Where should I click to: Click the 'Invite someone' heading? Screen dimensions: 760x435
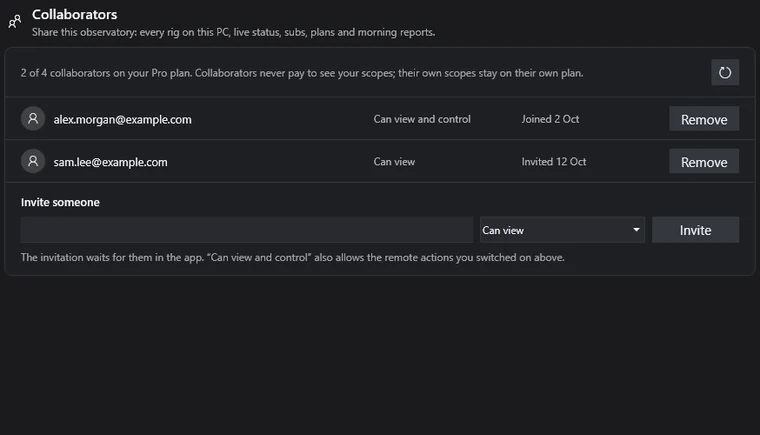60,202
